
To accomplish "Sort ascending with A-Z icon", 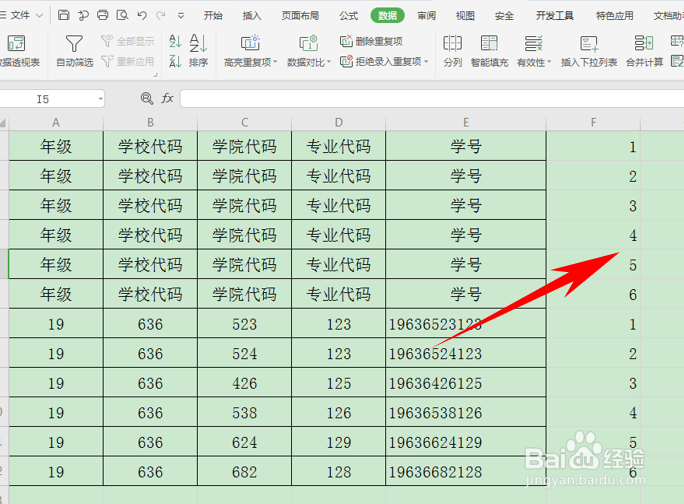I will coord(175,41).
